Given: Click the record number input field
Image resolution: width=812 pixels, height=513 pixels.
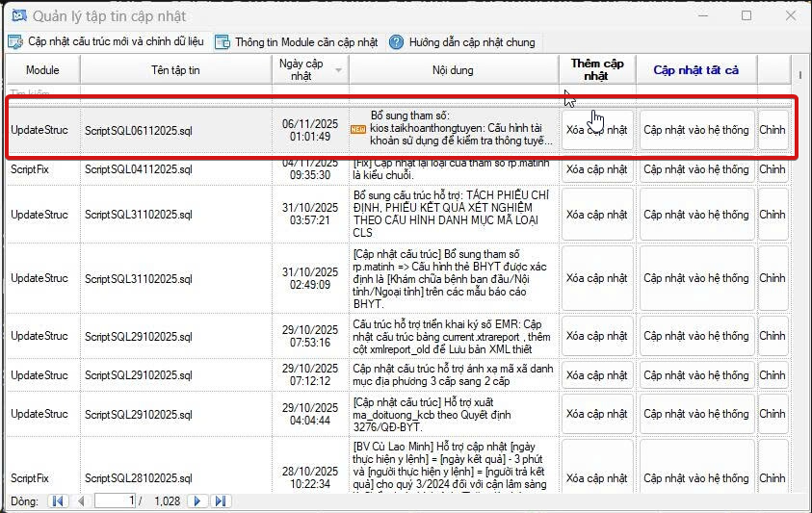Looking at the screenshot, I should click(x=115, y=501).
